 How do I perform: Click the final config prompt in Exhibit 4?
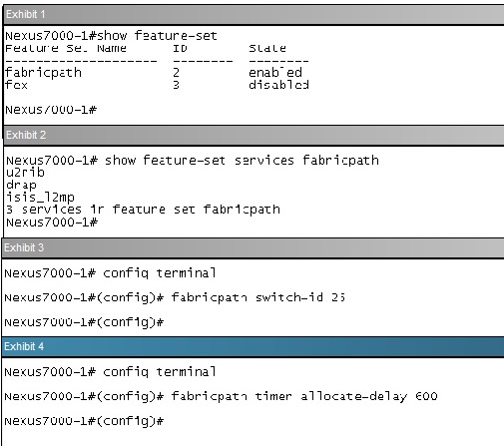click(84, 421)
